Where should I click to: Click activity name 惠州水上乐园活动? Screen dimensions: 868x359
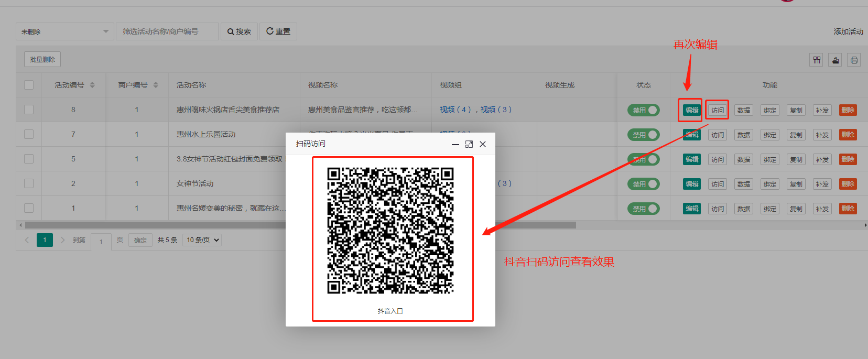click(x=206, y=134)
